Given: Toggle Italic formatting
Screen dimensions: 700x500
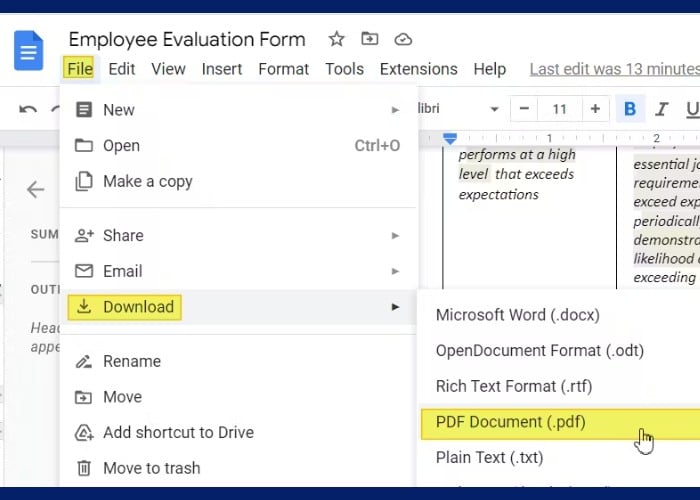Looking at the screenshot, I should [x=661, y=108].
